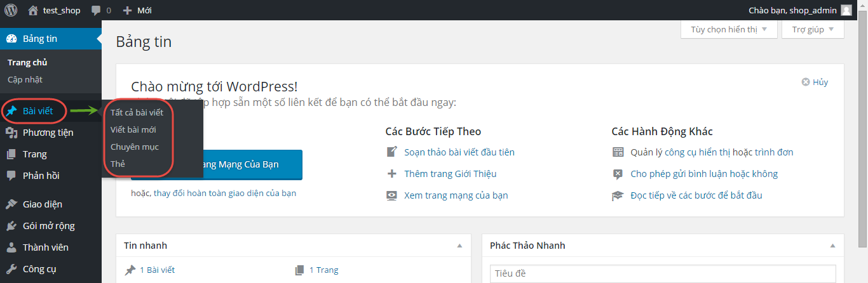Click Thêm trang Giới Thiệu link
Screen dimensions: 868x283
pos(450,174)
